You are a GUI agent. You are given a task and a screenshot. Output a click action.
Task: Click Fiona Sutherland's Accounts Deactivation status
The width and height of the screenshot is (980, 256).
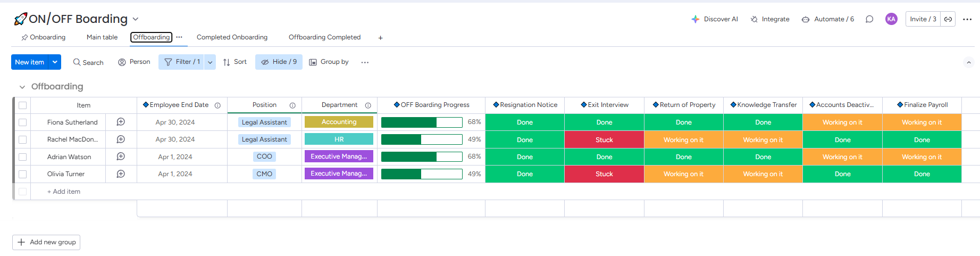[x=842, y=122]
